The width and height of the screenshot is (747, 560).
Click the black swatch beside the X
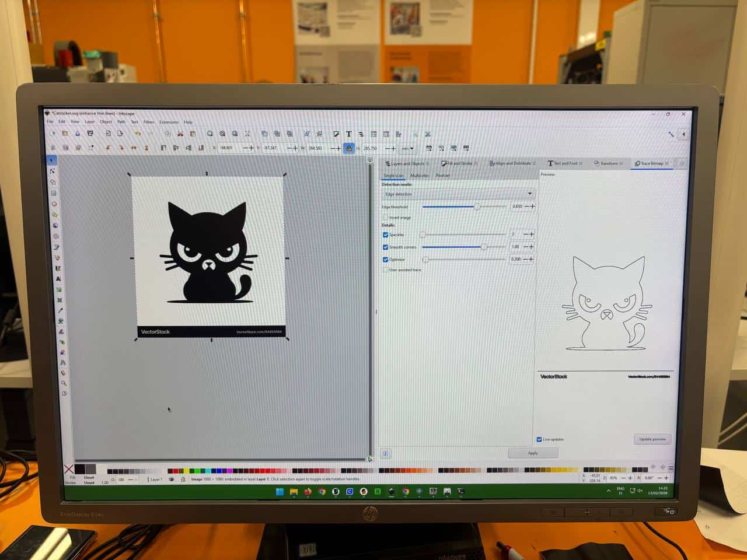click(x=80, y=469)
